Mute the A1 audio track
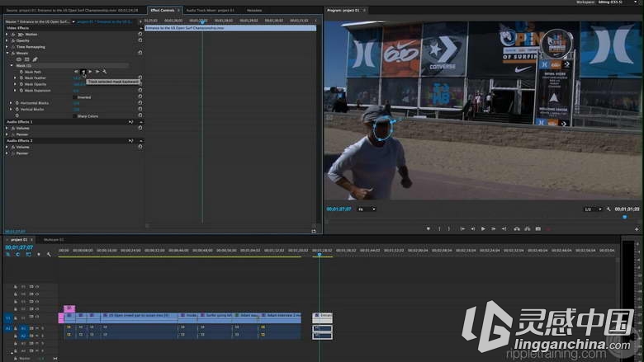Screen dimensions: 644x362 pos(37,328)
